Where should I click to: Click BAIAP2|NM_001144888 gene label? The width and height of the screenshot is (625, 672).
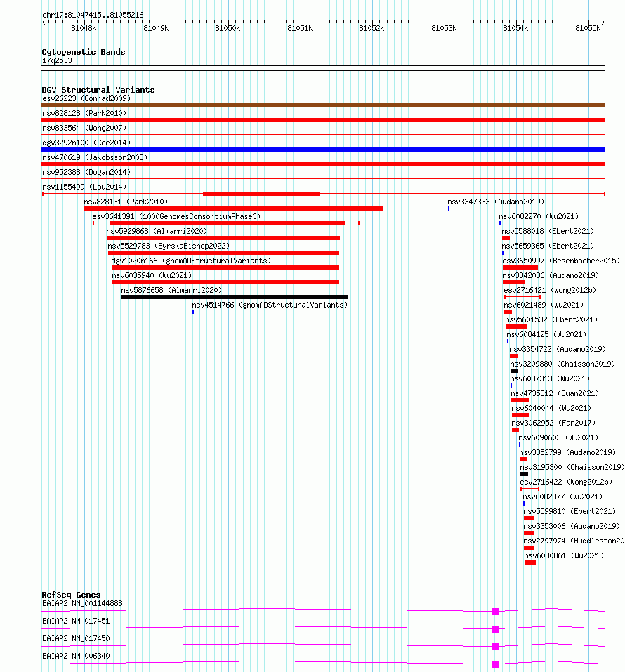pos(82,603)
